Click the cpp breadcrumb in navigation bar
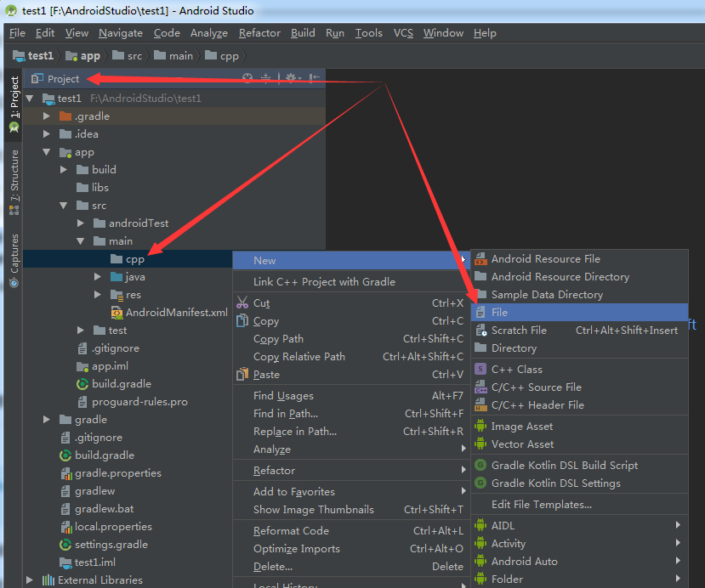The width and height of the screenshot is (705, 588). [222, 56]
